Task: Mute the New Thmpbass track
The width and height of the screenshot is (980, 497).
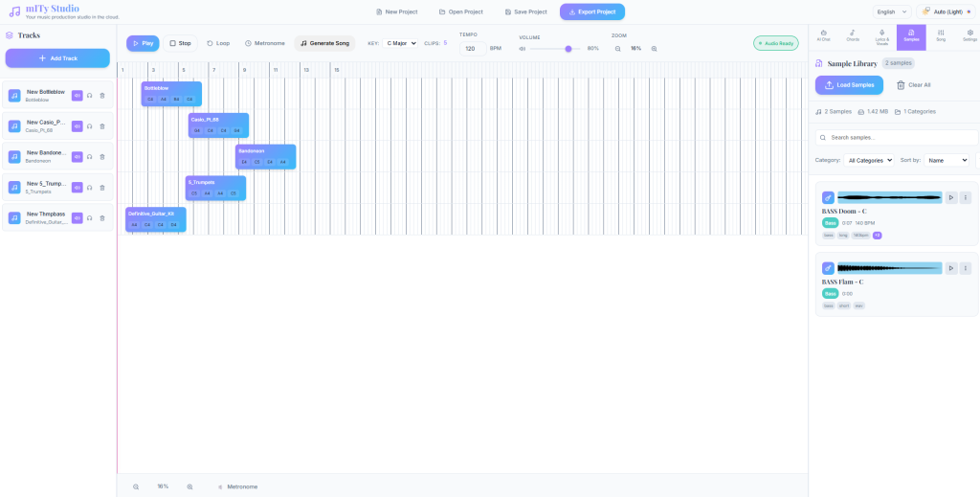Action: 77,218
